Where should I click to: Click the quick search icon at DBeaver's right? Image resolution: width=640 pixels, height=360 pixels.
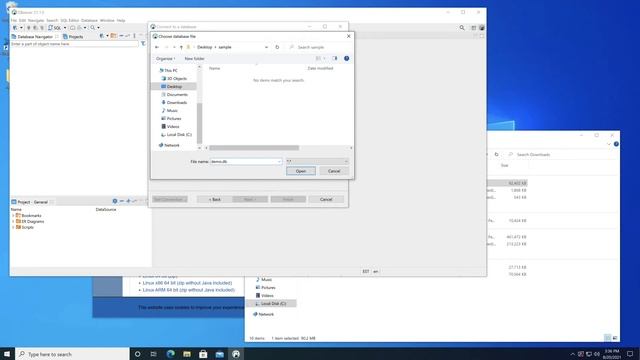click(462, 28)
